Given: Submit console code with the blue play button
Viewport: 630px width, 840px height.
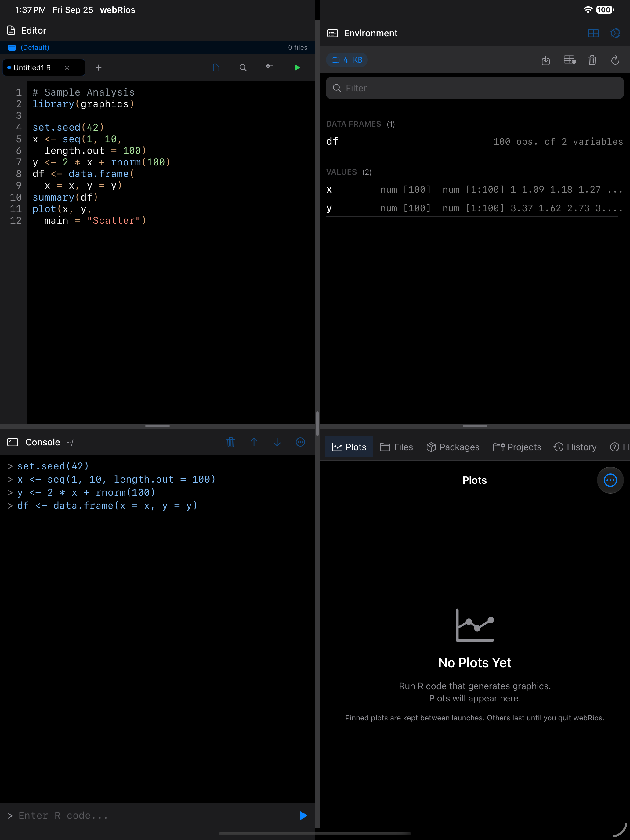Looking at the screenshot, I should coord(303,815).
